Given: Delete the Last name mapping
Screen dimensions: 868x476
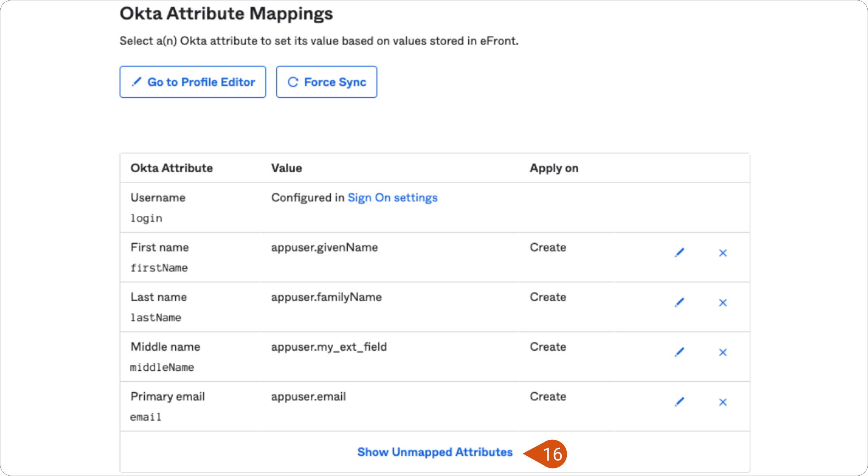Looking at the screenshot, I should point(723,303).
